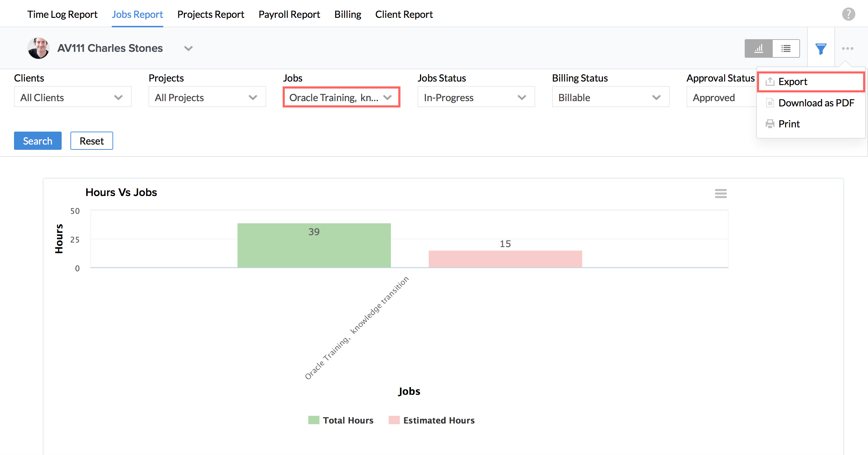Expand the employee name dropdown chevron
The height and width of the screenshot is (455, 868).
(188, 48)
